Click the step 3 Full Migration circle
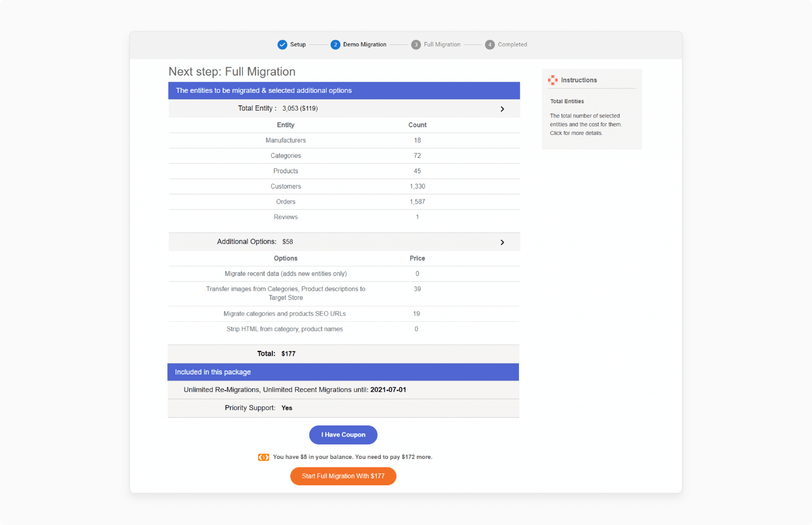The width and height of the screenshot is (812, 525). pos(416,44)
